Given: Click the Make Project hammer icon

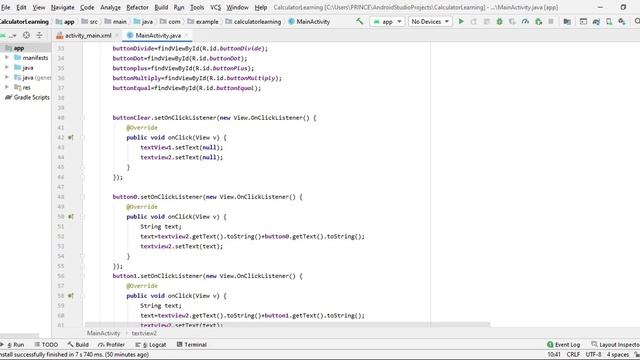Looking at the screenshot, I should click(x=360, y=21).
